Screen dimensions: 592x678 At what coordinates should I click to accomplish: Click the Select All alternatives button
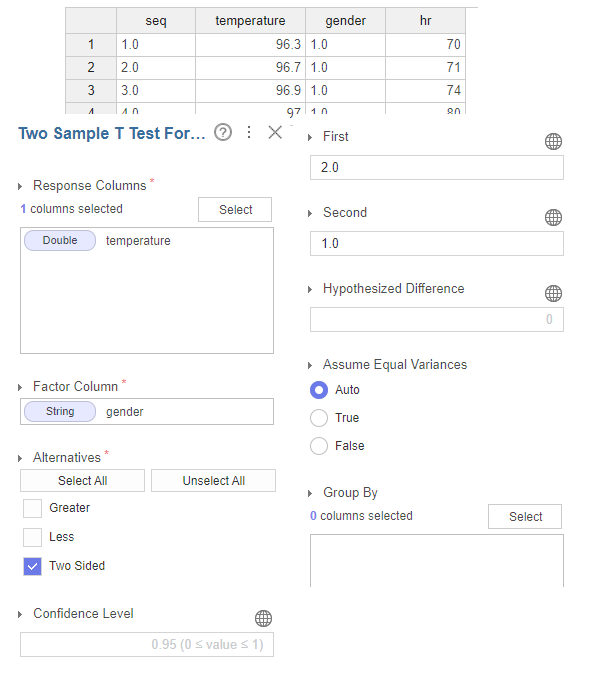82,480
